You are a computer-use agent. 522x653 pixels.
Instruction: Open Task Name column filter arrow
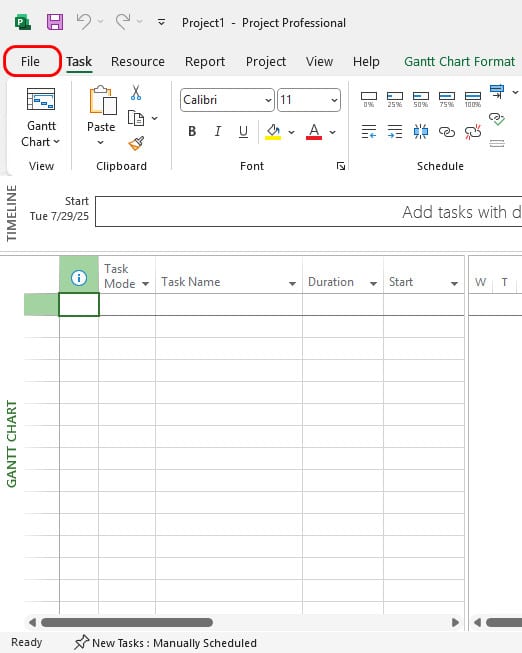[x=292, y=284]
